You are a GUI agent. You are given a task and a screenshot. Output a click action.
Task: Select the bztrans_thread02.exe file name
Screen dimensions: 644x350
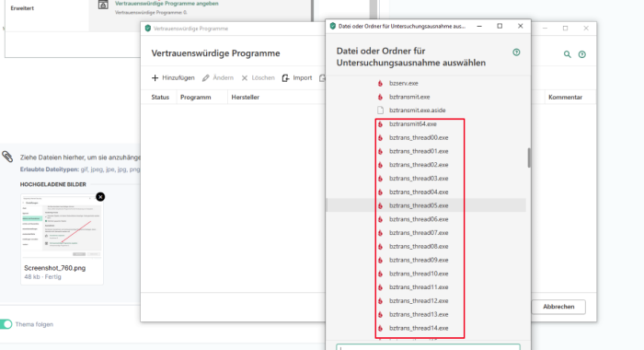[x=419, y=165]
